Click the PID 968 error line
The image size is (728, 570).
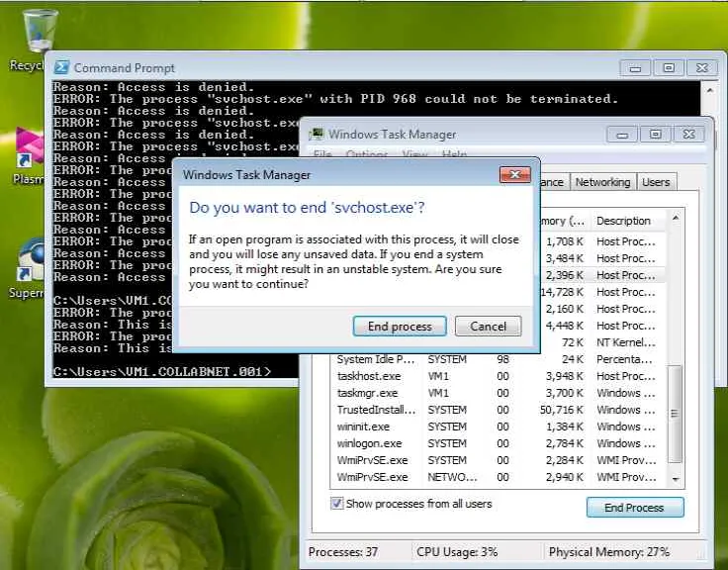tap(335, 99)
